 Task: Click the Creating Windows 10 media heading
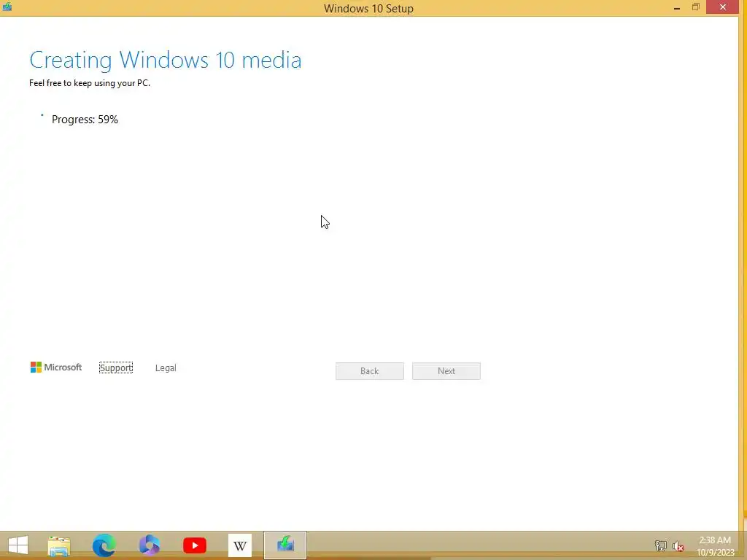(166, 61)
